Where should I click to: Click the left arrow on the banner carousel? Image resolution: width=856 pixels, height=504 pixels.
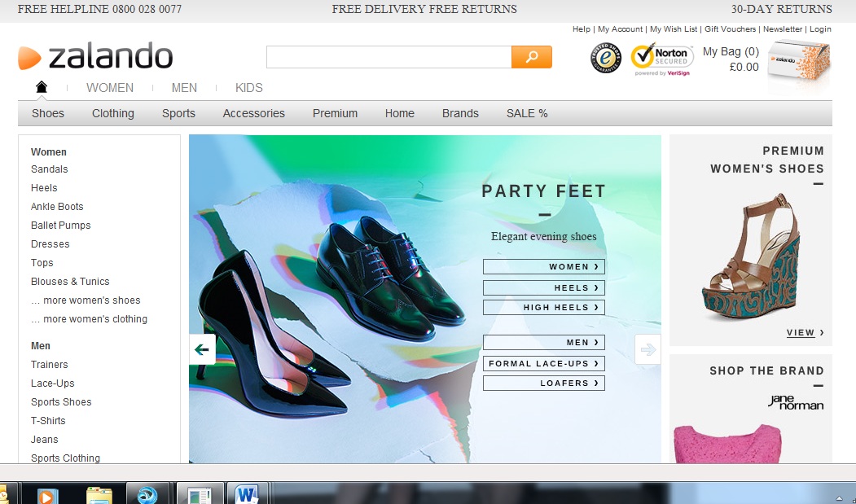pyautogui.click(x=201, y=349)
